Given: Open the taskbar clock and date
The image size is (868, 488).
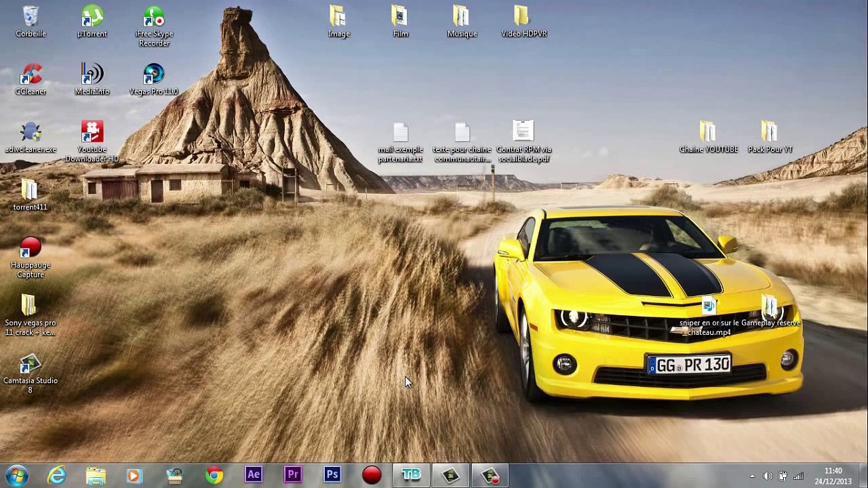Looking at the screenshot, I should coord(833,476).
